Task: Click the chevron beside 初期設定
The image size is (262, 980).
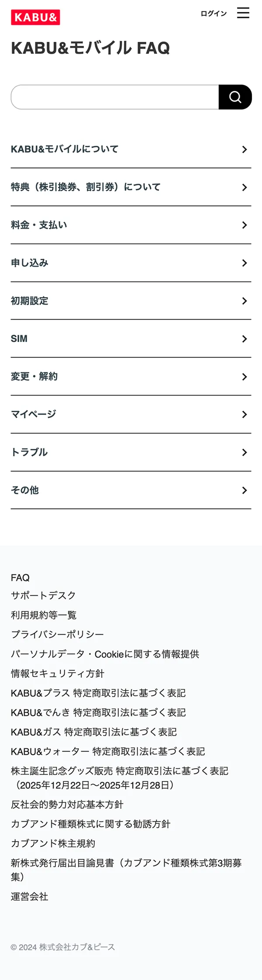Action: [244, 301]
